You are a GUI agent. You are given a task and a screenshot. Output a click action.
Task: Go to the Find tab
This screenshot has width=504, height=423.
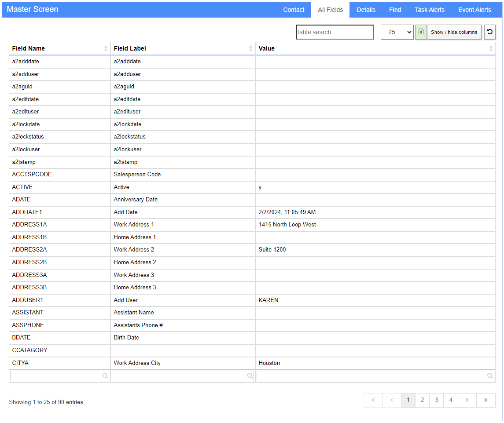(x=395, y=10)
